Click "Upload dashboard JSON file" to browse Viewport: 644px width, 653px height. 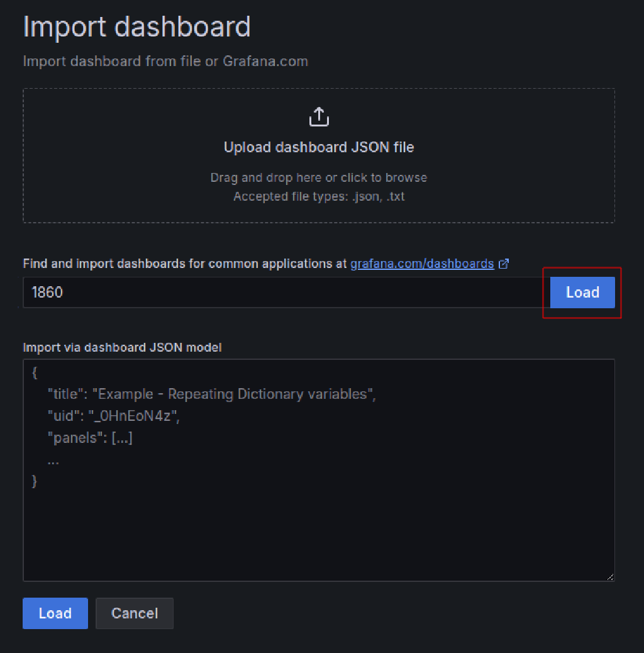pyautogui.click(x=319, y=147)
